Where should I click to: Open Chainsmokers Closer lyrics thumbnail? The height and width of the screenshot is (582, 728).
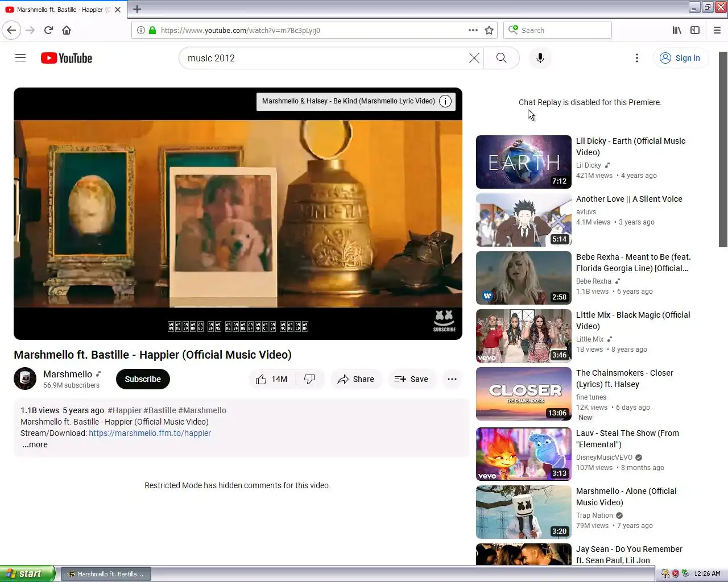(524, 394)
